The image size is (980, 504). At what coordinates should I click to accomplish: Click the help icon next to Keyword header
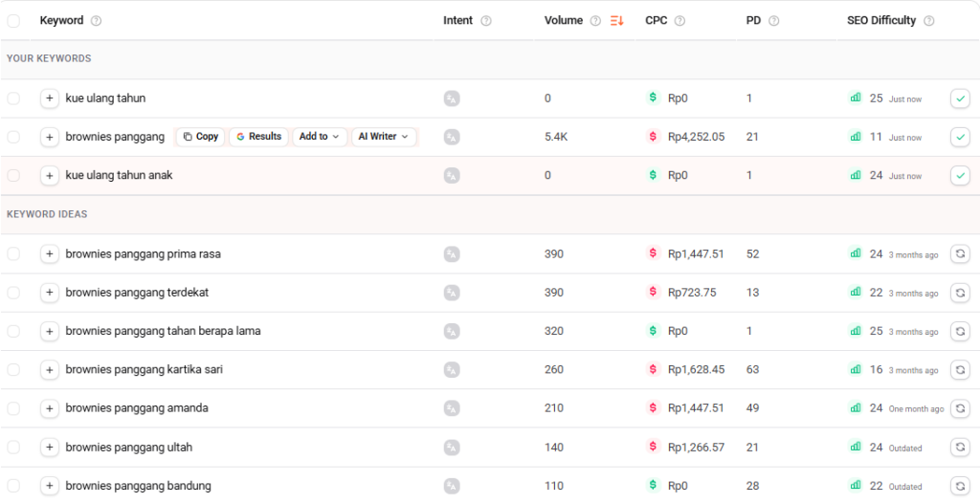coord(96,21)
